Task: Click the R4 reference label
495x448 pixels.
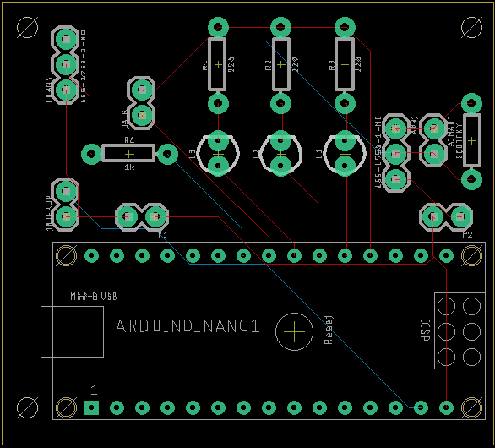Action: (x=129, y=140)
